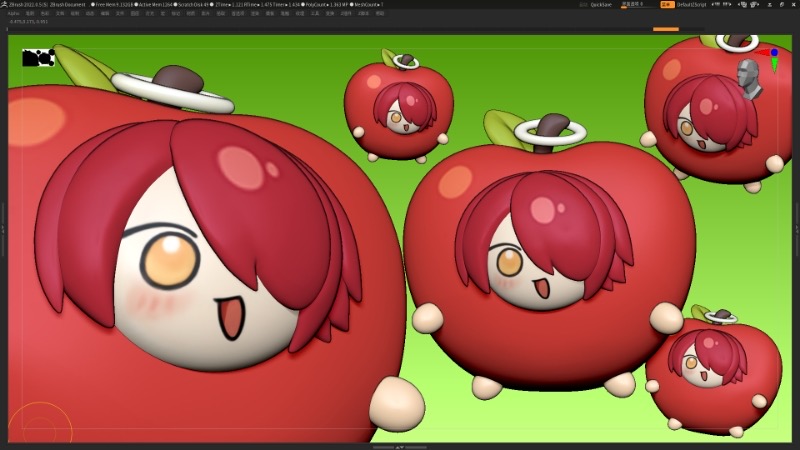Click the blue axis dot on XYZ gizmo
The width and height of the screenshot is (800, 450).
(774, 53)
